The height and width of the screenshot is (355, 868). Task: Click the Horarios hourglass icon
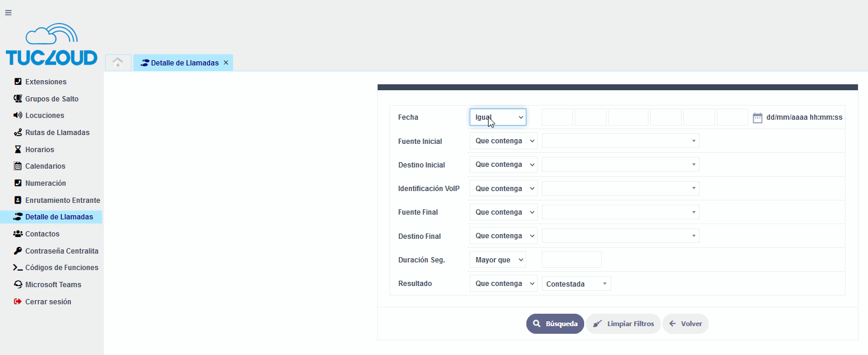[x=18, y=150]
